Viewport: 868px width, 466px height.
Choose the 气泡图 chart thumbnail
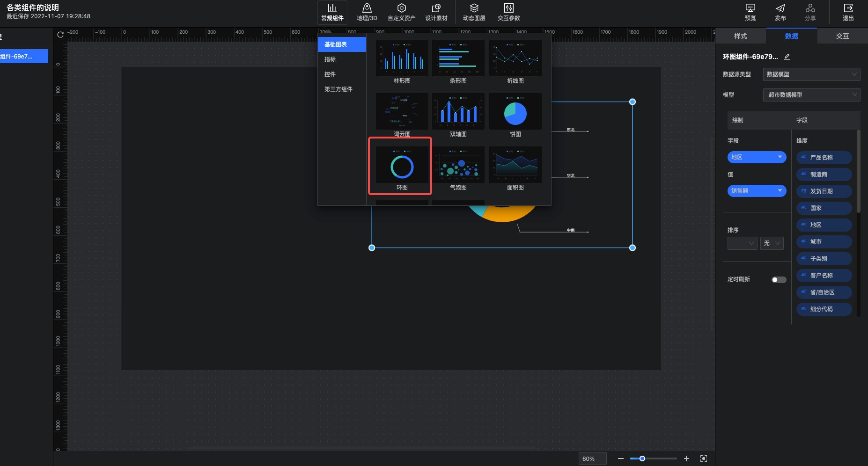click(x=458, y=165)
